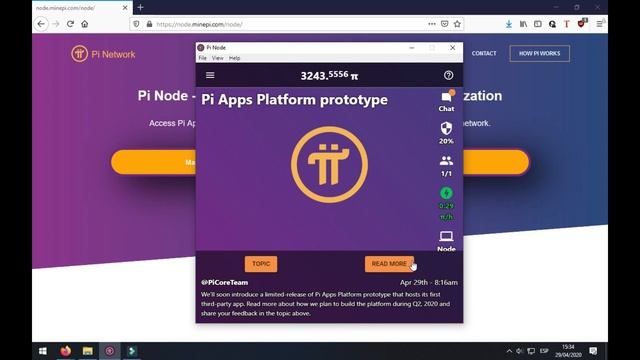Go back in Firefox
The height and width of the screenshot is (360, 640).
coord(41,24)
